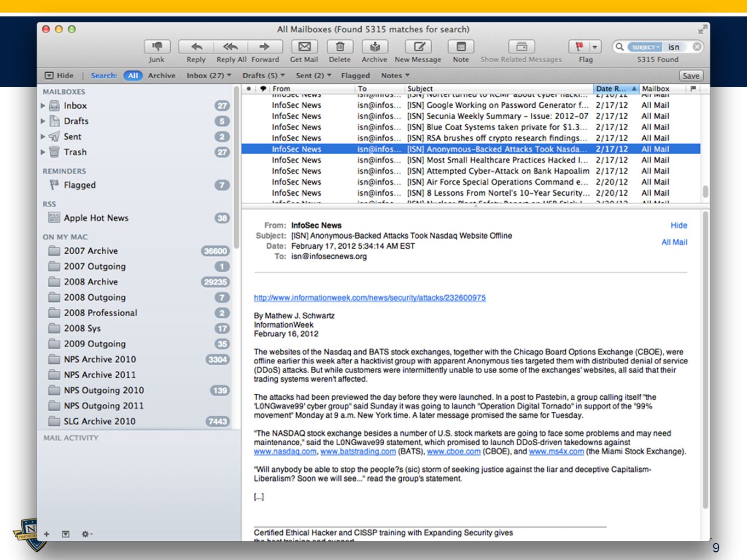Sort messages by From column
The height and width of the screenshot is (560, 747).
click(x=312, y=89)
